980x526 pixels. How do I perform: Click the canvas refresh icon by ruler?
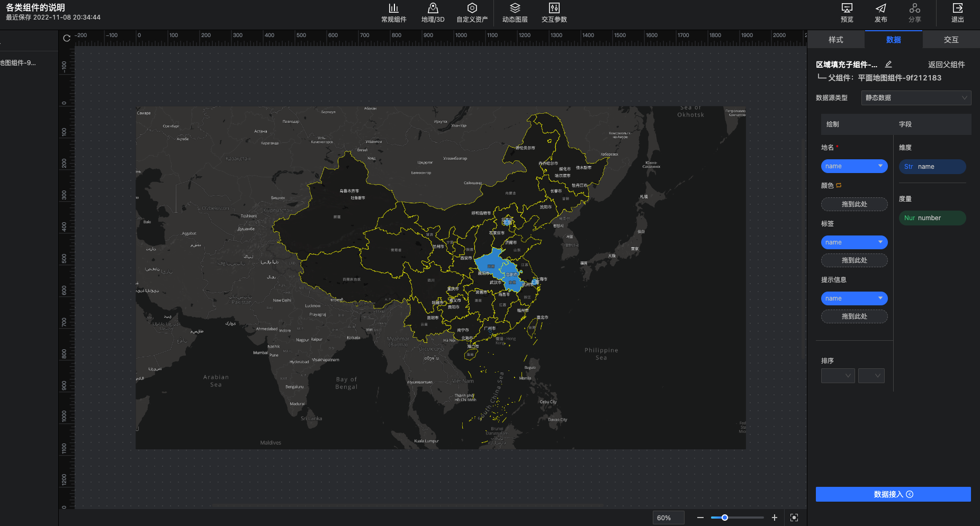[x=67, y=38]
